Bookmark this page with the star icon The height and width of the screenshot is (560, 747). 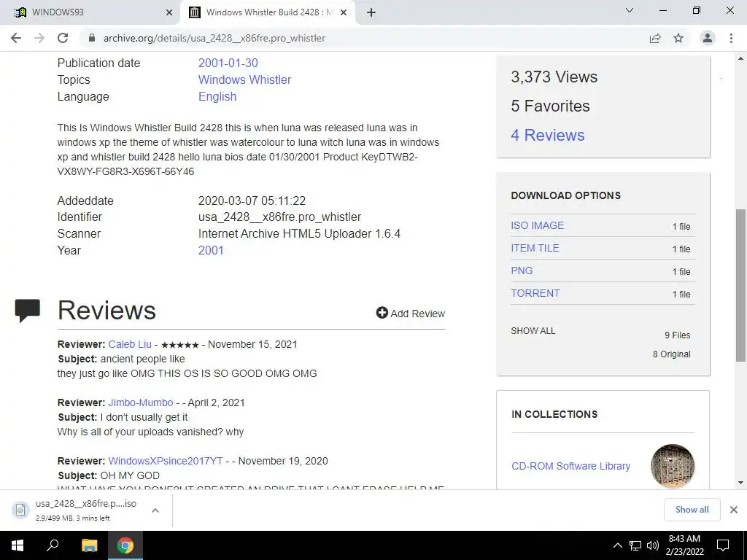678,38
